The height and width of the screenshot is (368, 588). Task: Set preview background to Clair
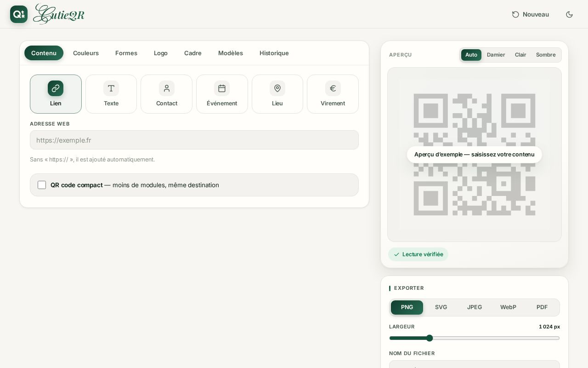(520, 55)
